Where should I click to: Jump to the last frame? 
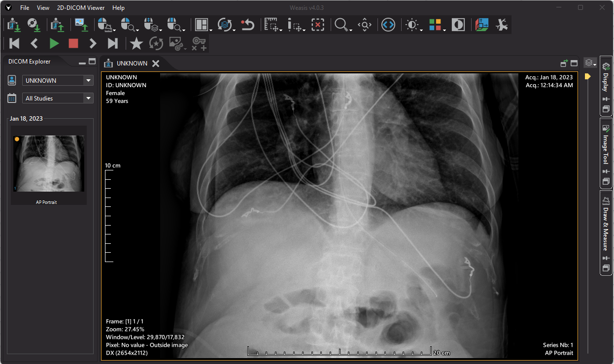[x=113, y=43]
